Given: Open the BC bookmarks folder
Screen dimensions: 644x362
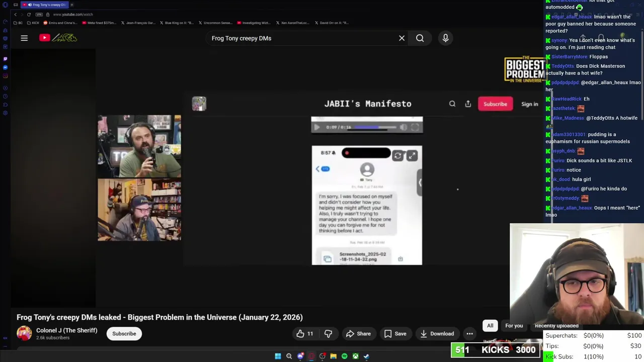Looking at the screenshot, I should coord(18,23).
